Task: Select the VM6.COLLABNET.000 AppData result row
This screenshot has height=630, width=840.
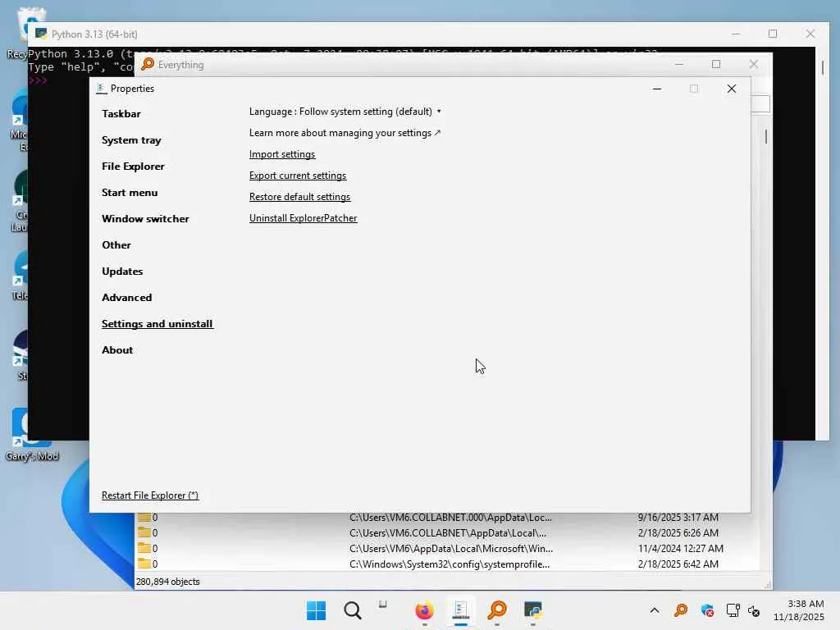Action: pos(447,518)
